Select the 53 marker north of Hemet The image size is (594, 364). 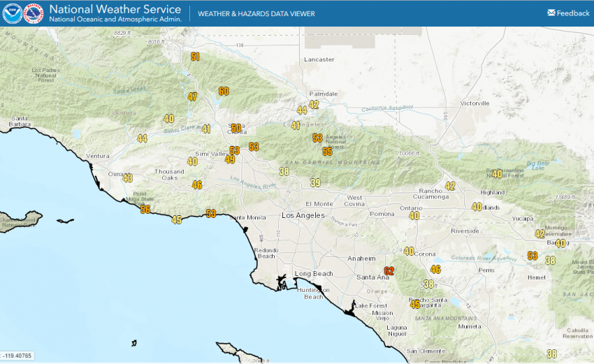pos(533,256)
